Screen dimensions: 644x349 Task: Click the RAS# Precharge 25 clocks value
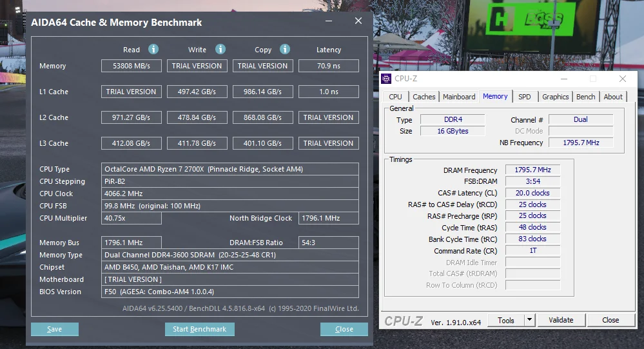[x=532, y=216]
